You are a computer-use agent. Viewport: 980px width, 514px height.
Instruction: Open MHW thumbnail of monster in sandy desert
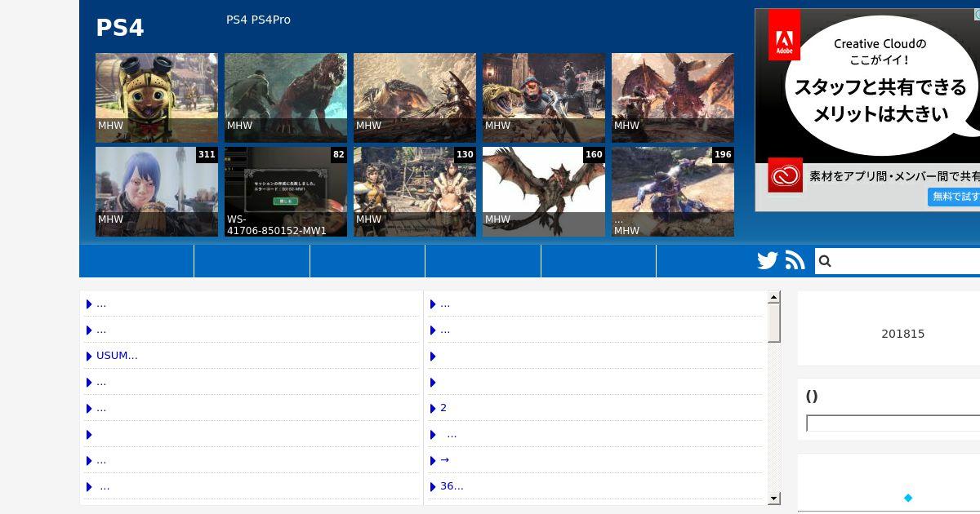(415, 98)
